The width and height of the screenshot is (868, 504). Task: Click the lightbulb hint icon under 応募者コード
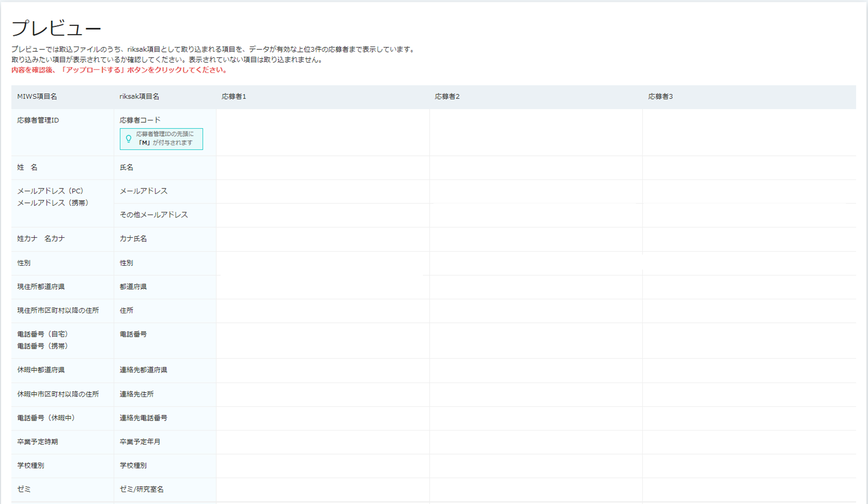tap(129, 139)
